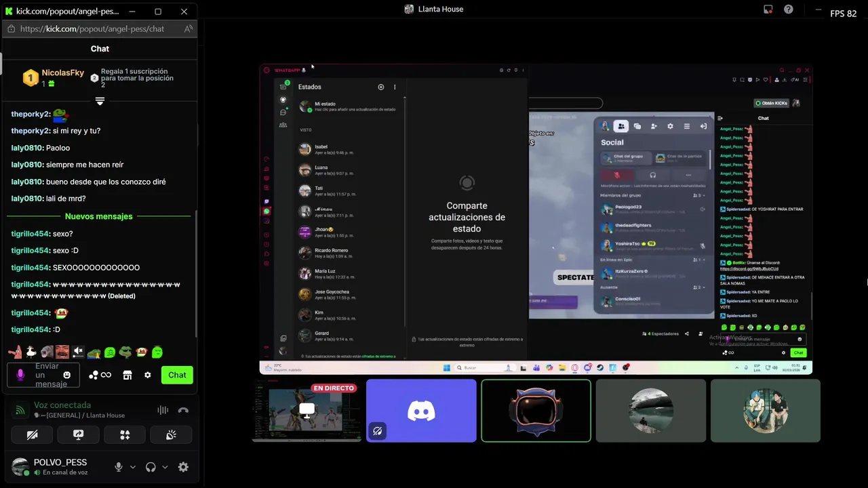
Task: Deafen Discord with the headphones icon
Action: click(151, 467)
